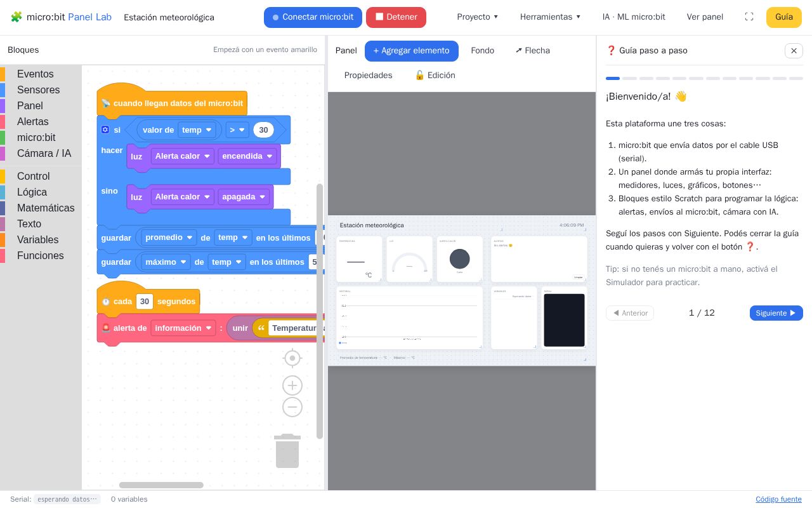Click the opening quote icon on the Temperatura text block
812x508 pixels.
tap(261, 328)
